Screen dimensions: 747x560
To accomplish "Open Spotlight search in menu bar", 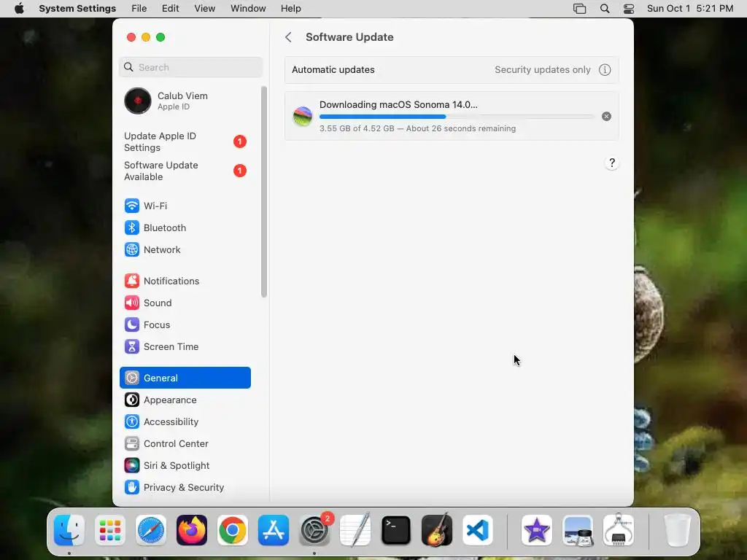I will (x=605, y=9).
